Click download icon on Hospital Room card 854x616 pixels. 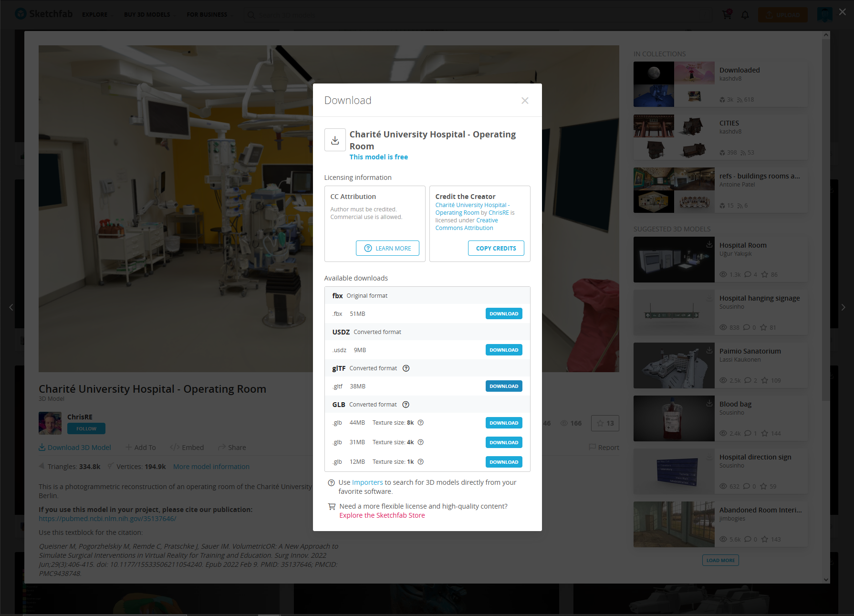[709, 244]
